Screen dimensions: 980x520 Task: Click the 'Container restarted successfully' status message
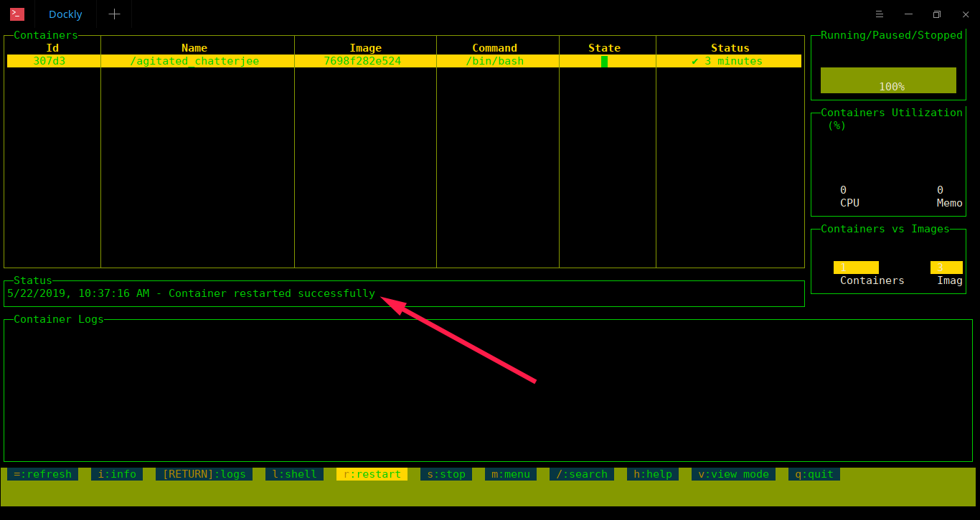(272, 293)
